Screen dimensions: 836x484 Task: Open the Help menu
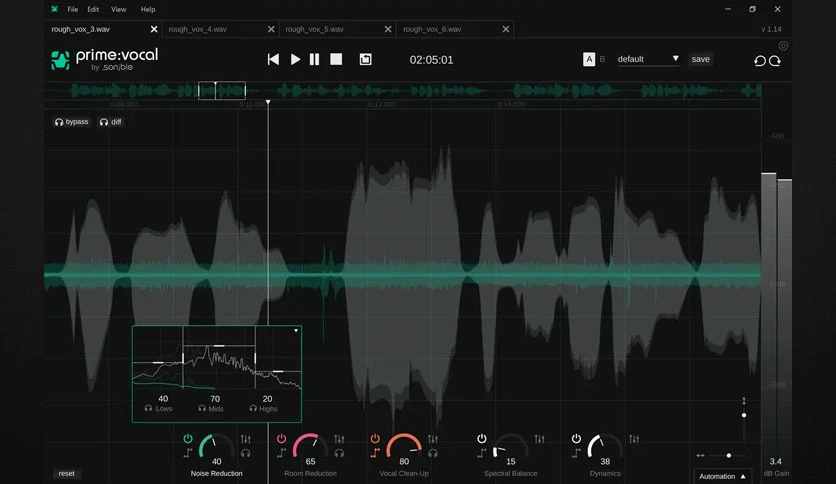(x=148, y=10)
